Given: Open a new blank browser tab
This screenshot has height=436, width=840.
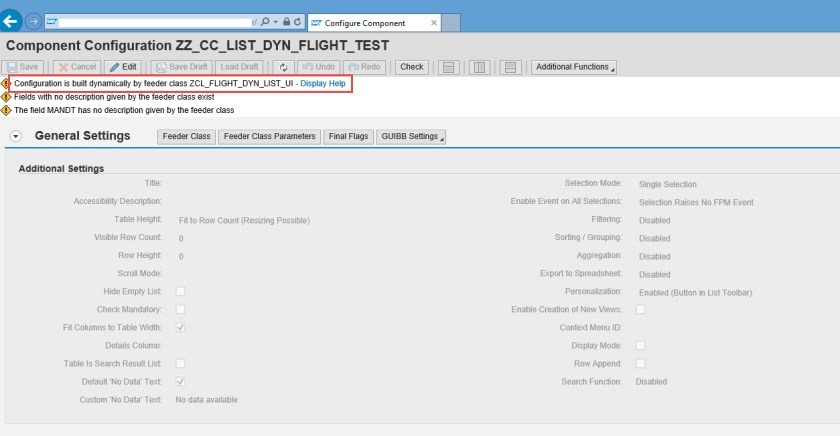Looking at the screenshot, I should pos(451,23).
